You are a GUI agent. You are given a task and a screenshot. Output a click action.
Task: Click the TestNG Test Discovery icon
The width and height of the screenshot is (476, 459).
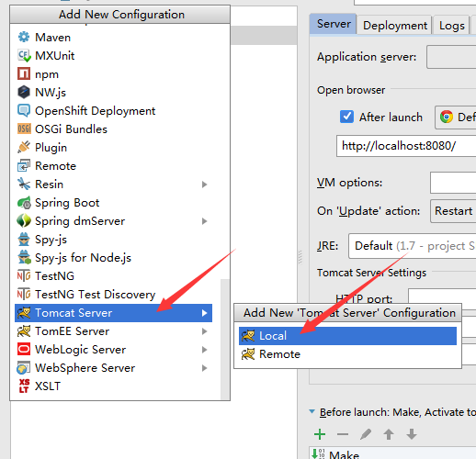[x=24, y=295]
